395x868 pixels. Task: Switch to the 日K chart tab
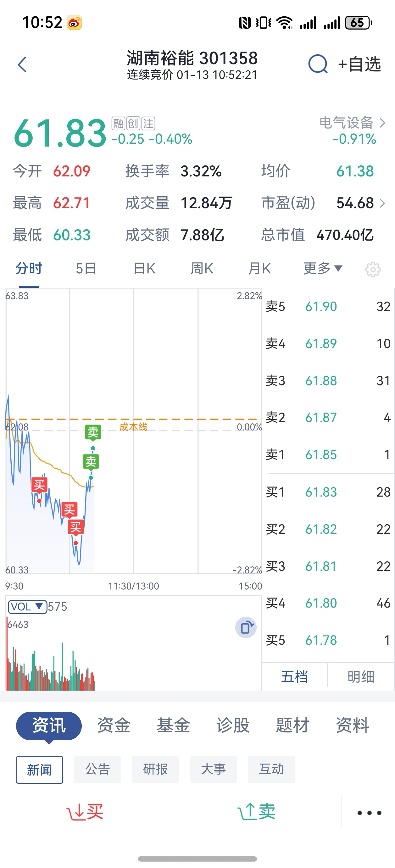pyautogui.click(x=144, y=269)
